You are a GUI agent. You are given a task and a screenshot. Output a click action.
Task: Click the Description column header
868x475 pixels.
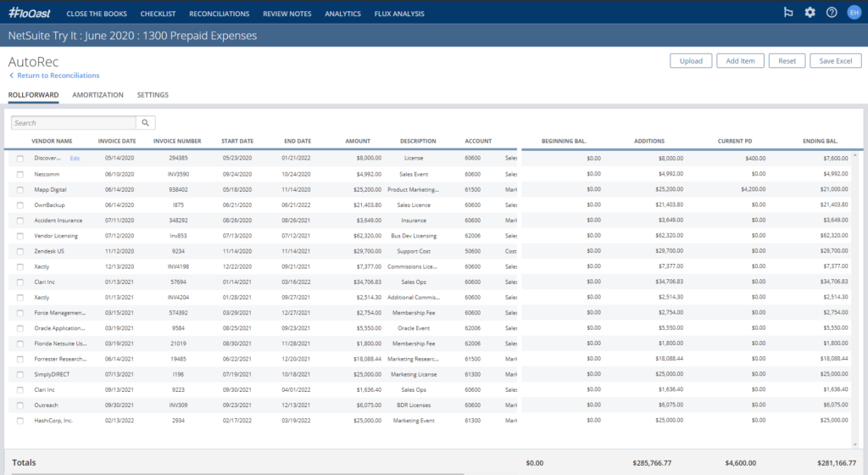pyautogui.click(x=418, y=141)
